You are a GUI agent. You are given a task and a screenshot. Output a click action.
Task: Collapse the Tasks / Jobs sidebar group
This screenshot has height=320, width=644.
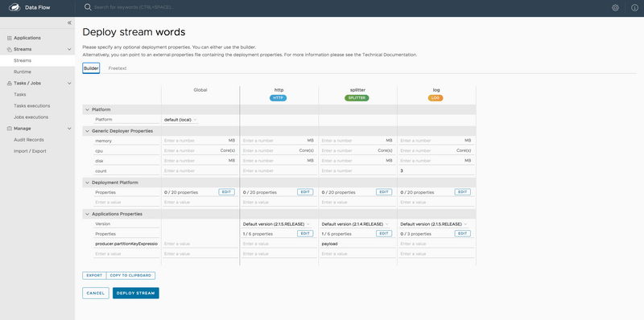tap(69, 84)
